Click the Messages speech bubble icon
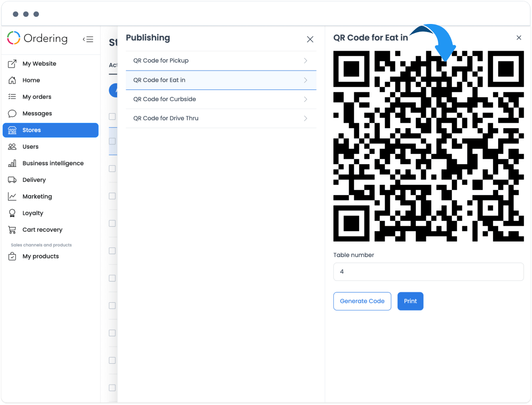 click(12, 114)
